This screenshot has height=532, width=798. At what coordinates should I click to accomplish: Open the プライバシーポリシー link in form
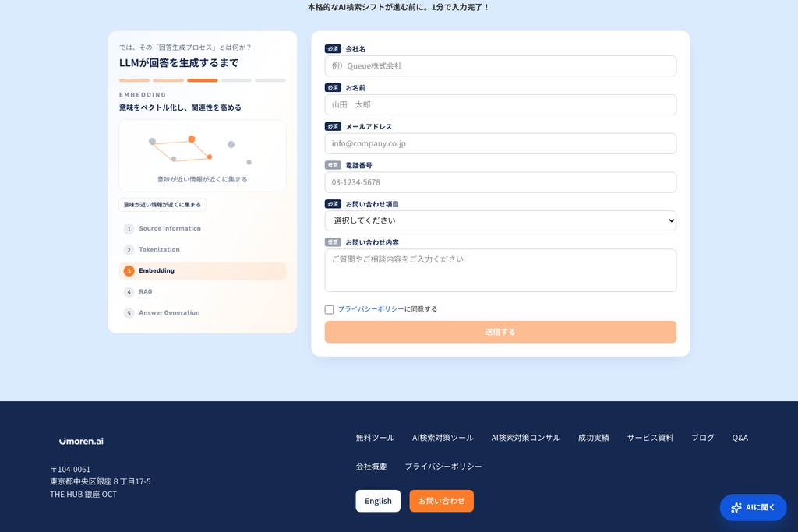tap(371, 308)
